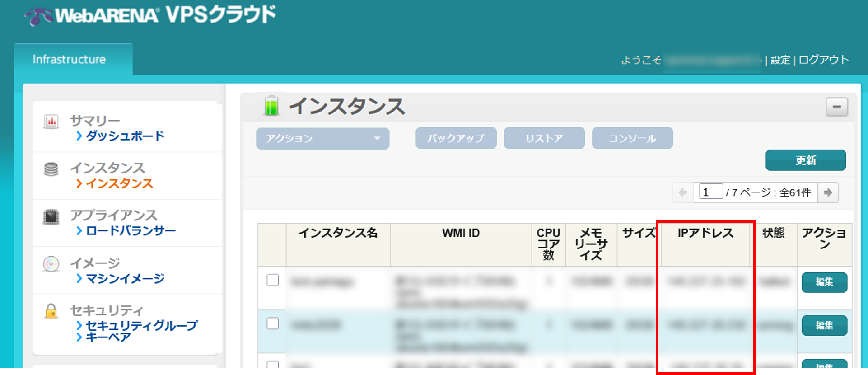Open the アクション dropdown menu
This screenshot has height=375, width=868.
(323, 139)
